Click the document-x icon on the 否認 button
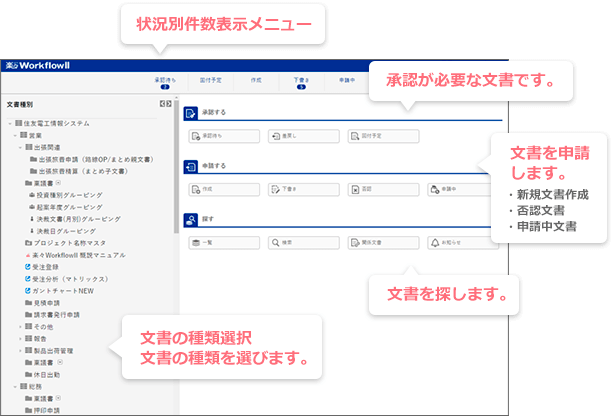This screenshot has height=416, width=613. coord(355,190)
